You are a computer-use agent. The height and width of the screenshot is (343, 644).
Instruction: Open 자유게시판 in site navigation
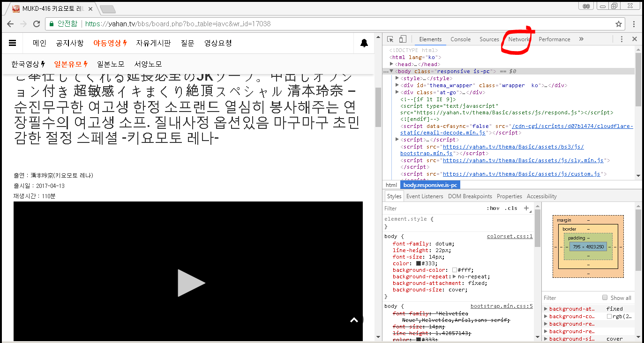point(154,43)
